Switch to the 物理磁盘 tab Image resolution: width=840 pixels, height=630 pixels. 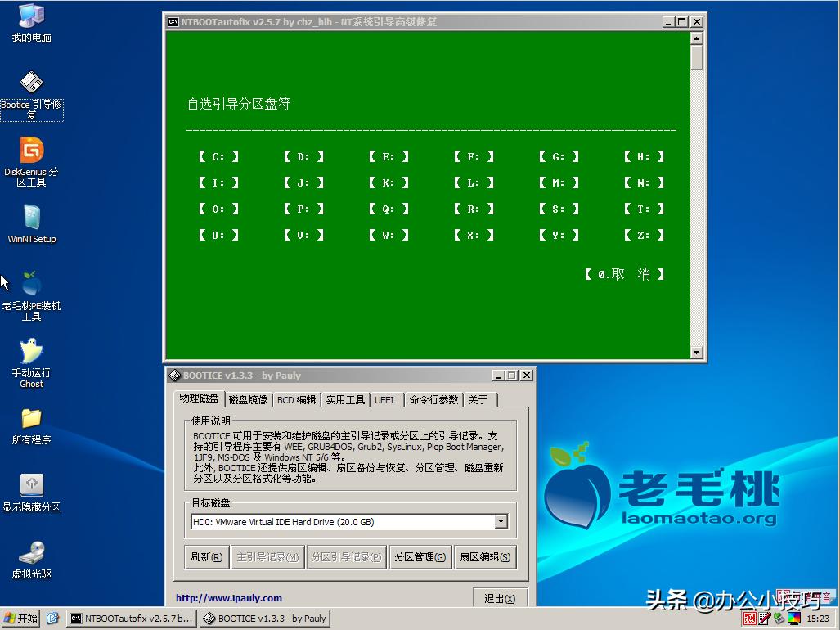click(199, 398)
